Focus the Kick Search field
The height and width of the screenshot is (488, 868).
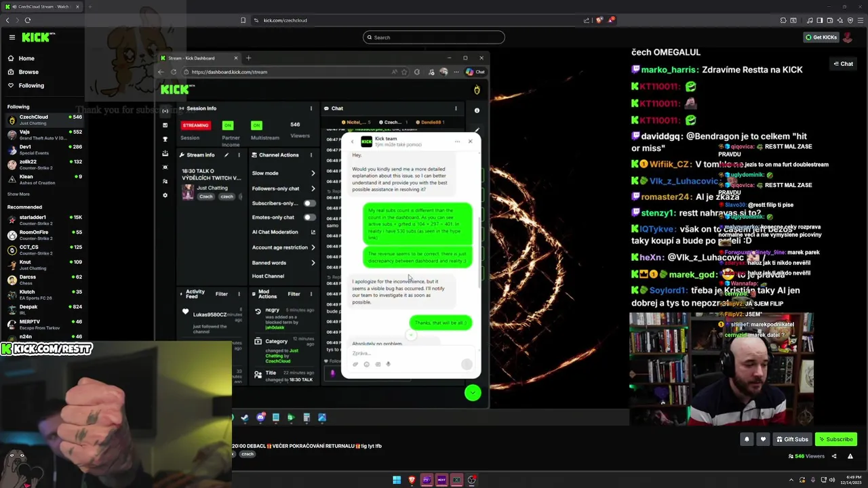pyautogui.click(x=434, y=37)
